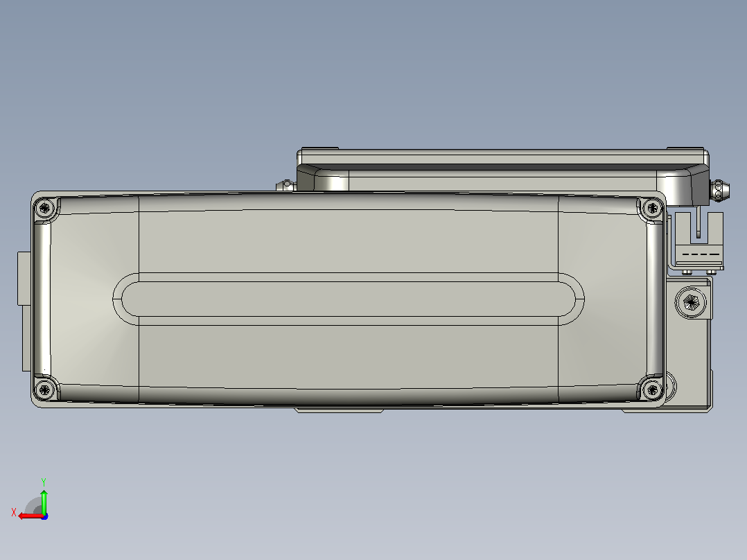Select the cover screw in the bottom-right corner
This screenshot has height=560, width=747.
pos(651,390)
